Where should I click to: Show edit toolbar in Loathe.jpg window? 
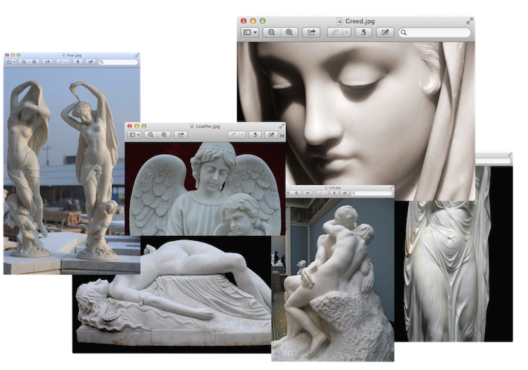(x=271, y=135)
